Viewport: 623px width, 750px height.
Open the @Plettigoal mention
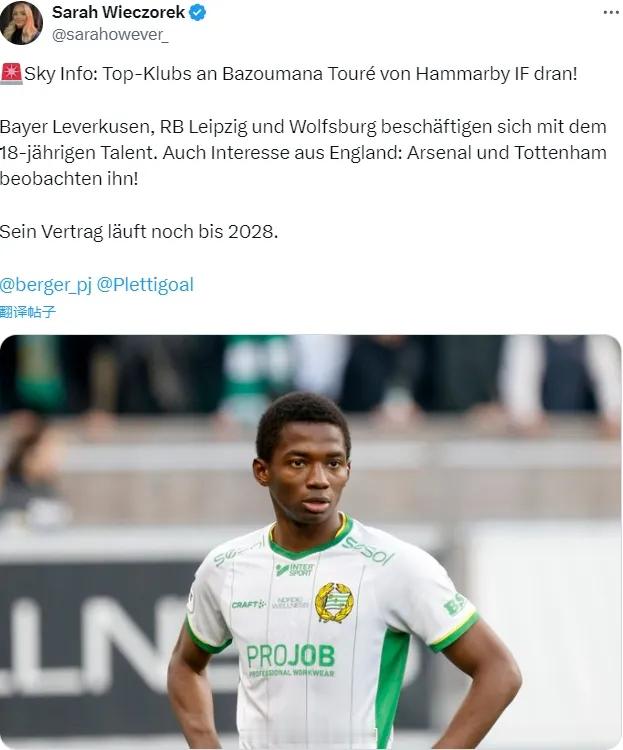[x=145, y=285]
